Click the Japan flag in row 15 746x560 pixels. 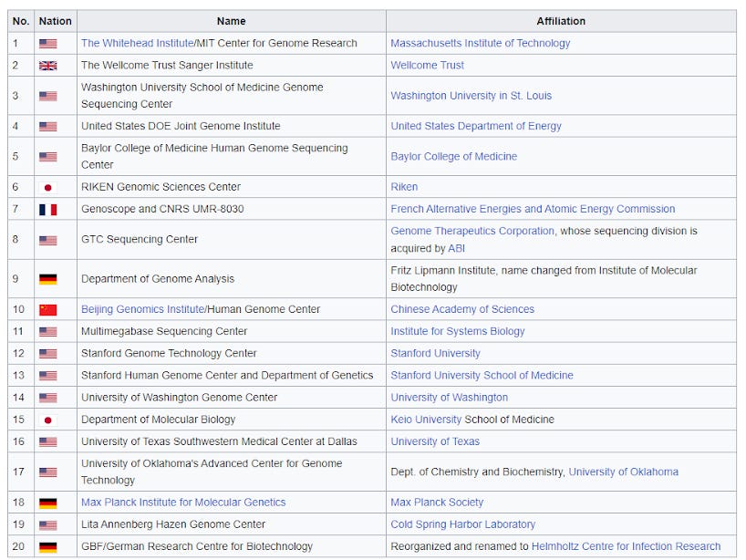point(47,420)
